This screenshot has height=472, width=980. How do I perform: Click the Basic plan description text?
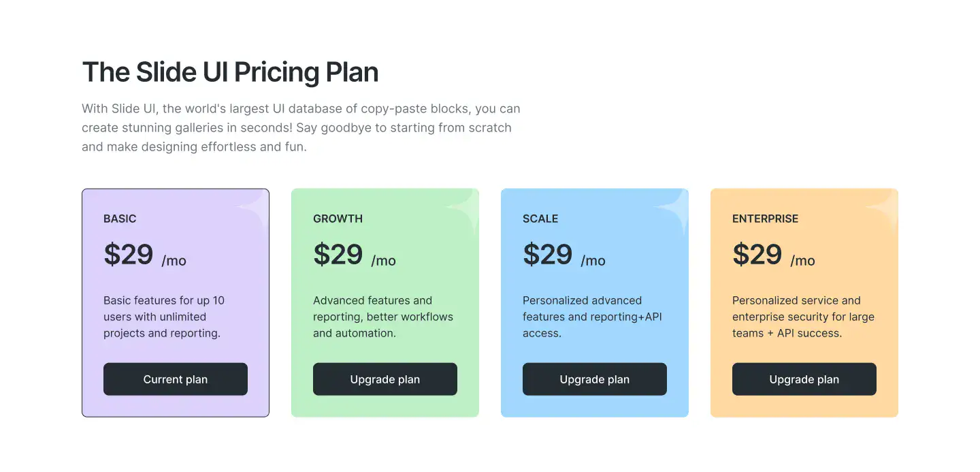tap(163, 317)
